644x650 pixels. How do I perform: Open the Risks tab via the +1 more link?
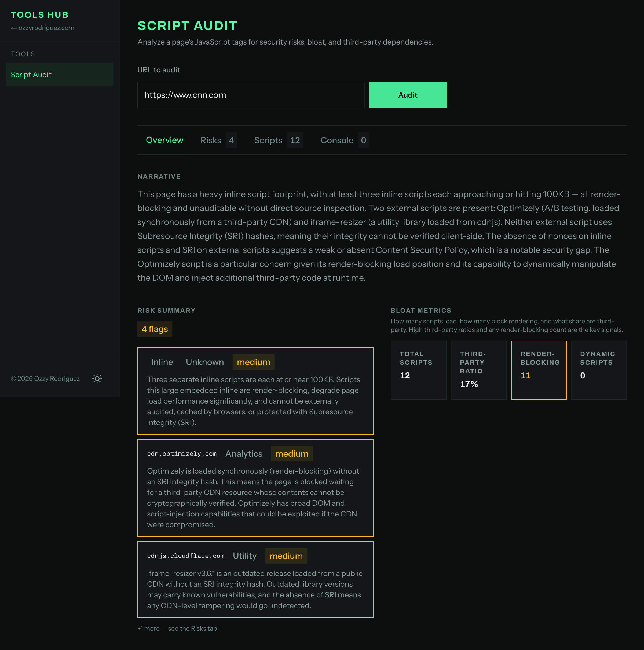(x=177, y=629)
